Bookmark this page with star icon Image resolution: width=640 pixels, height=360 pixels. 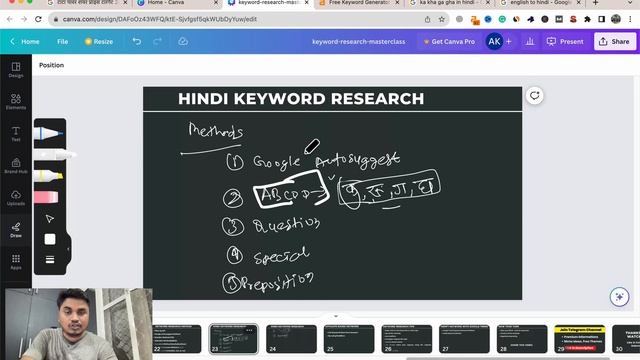[441, 19]
